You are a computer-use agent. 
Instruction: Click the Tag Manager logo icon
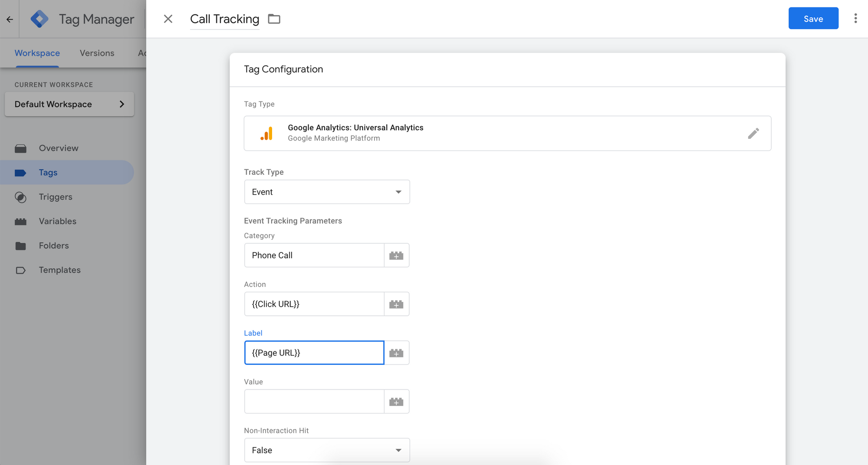(39, 19)
